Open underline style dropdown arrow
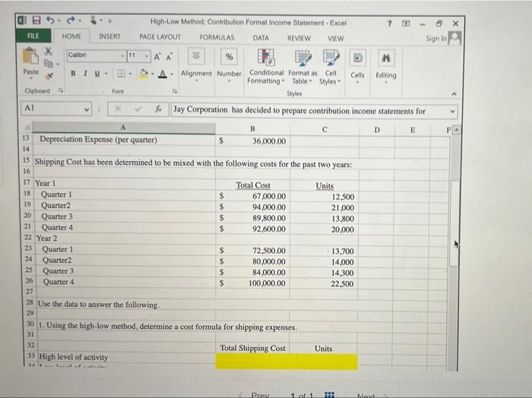This screenshot has width=532, height=398. tap(106, 74)
